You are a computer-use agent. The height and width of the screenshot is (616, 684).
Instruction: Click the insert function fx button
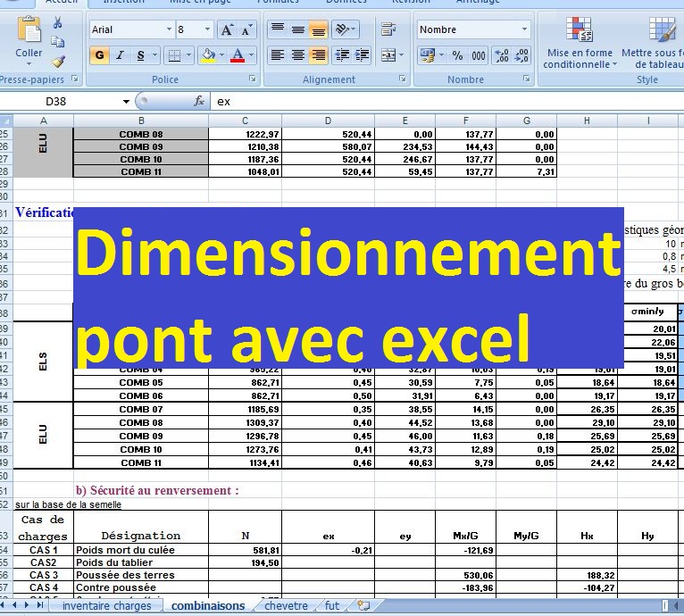pyautogui.click(x=199, y=101)
